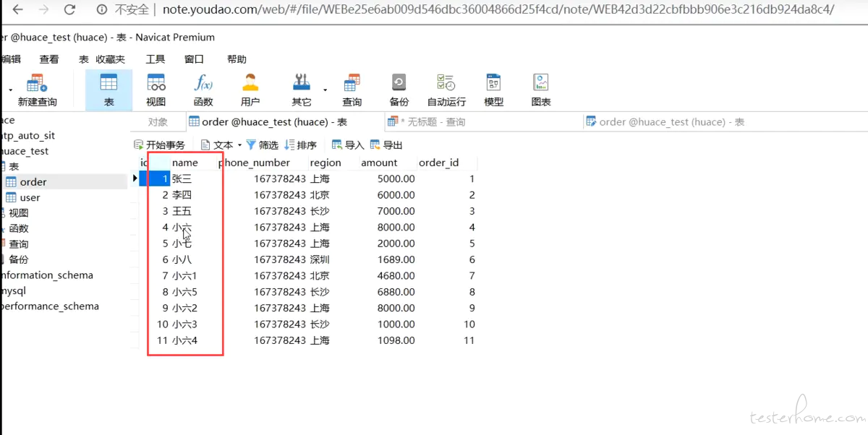Select the name cell 小八
This screenshot has height=435, width=868.
pyautogui.click(x=182, y=259)
